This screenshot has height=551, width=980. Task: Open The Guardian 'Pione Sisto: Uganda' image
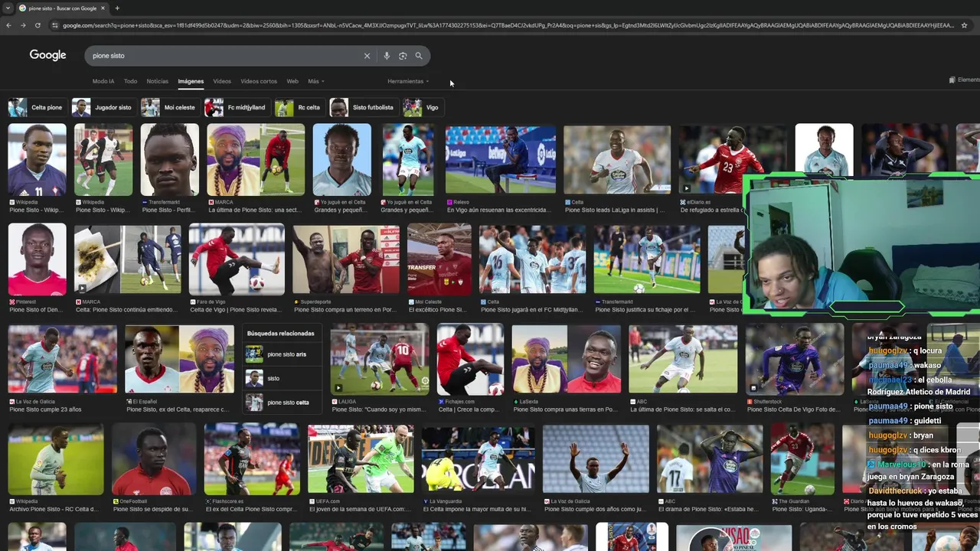coord(802,459)
